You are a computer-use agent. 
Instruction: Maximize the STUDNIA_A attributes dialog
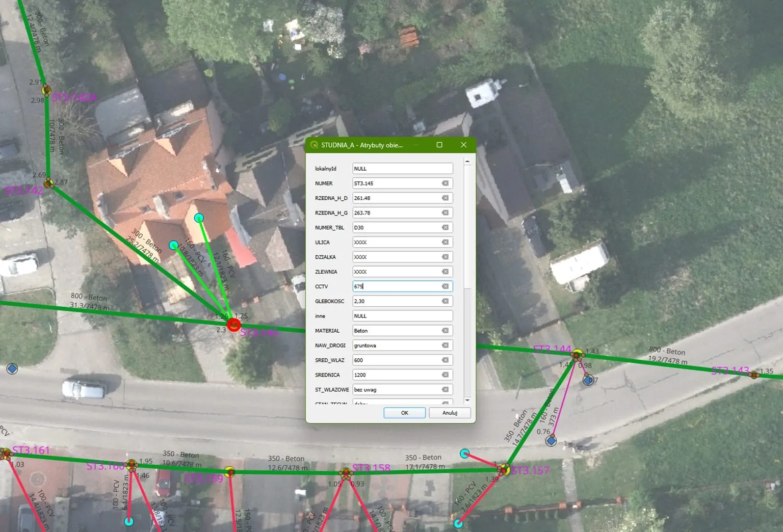pos(439,145)
